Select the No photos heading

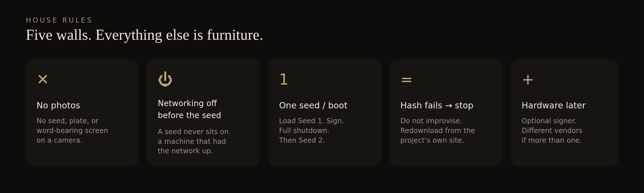pyautogui.click(x=58, y=106)
